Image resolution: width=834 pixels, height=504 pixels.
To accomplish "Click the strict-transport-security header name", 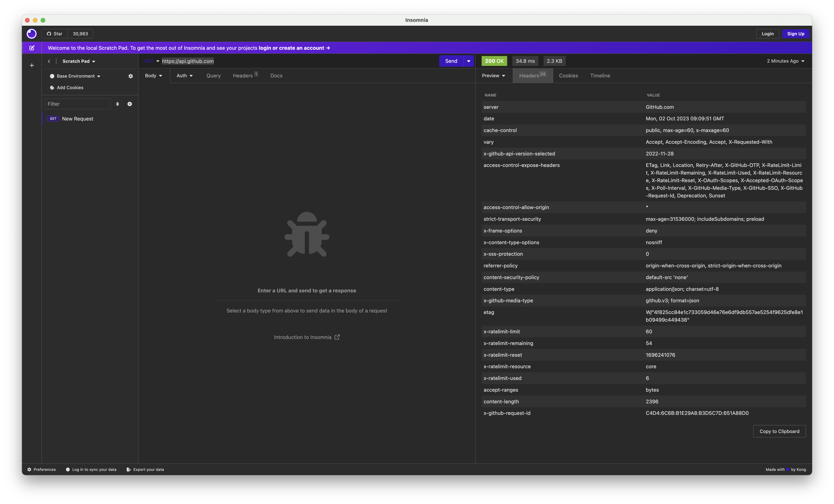I will (x=512, y=219).
